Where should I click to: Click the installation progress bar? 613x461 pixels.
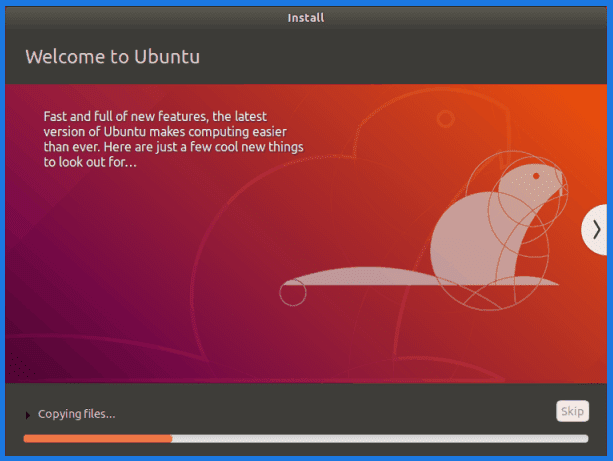(306, 439)
